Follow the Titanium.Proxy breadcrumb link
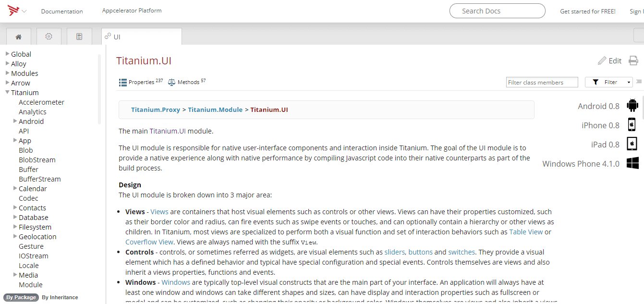The image size is (644, 304). pos(156,109)
